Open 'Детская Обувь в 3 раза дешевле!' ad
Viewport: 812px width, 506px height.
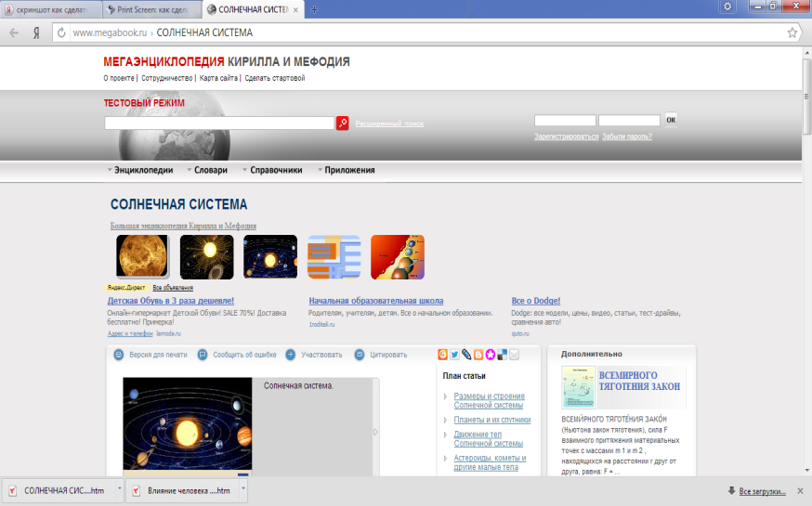tap(170, 301)
